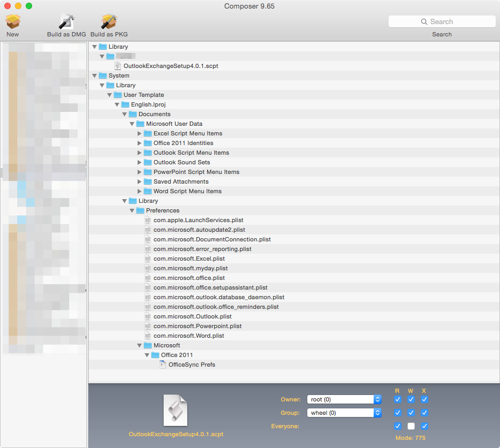Viewport: 500px width, 448px height.
Task: Toggle Group write permission checkbox
Action: [411, 413]
